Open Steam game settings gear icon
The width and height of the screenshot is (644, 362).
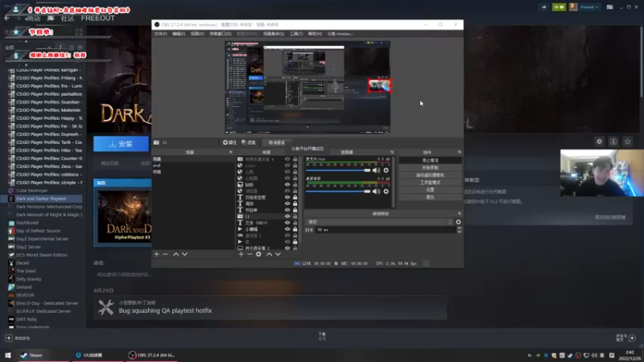pos(599,142)
